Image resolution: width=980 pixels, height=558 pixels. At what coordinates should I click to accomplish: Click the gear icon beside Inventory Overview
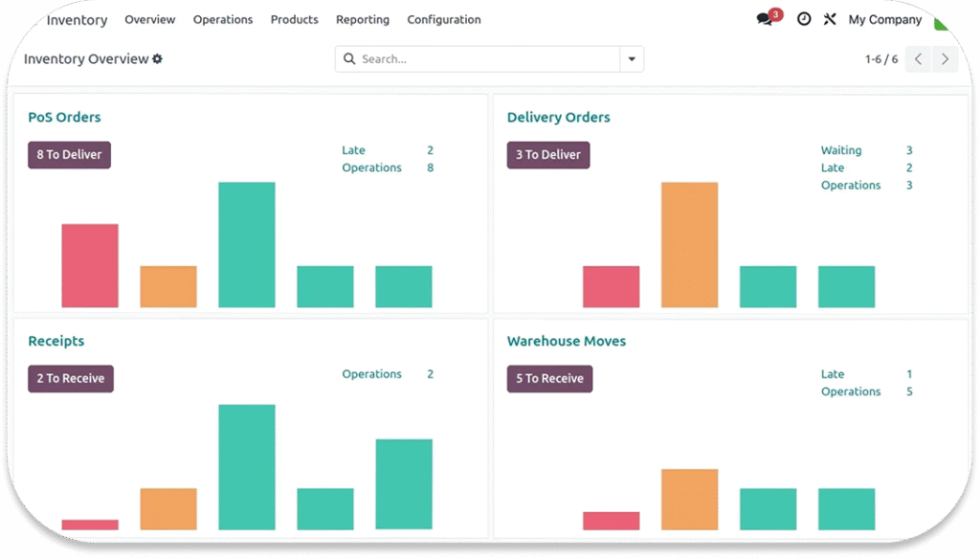pyautogui.click(x=158, y=59)
